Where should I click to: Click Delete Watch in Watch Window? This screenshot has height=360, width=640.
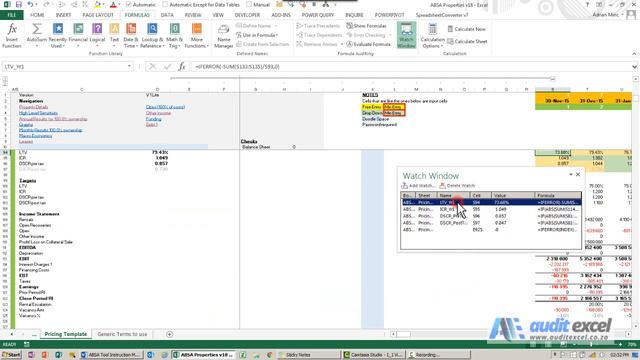(457, 186)
